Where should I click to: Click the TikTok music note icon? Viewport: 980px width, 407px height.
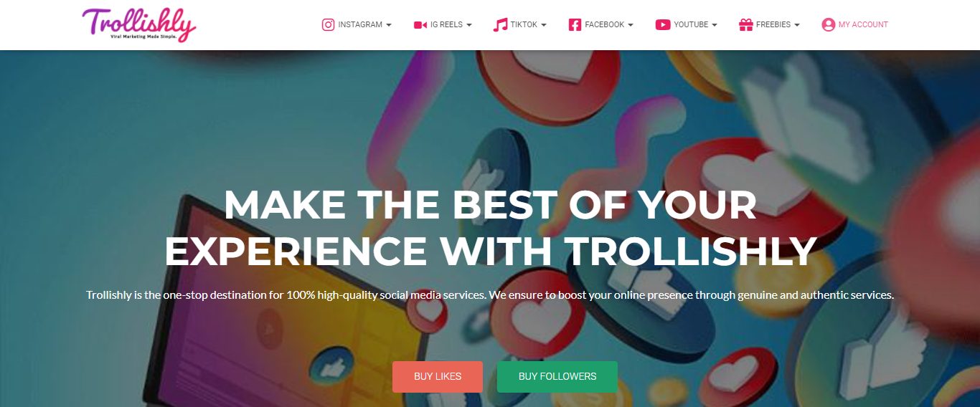point(500,24)
